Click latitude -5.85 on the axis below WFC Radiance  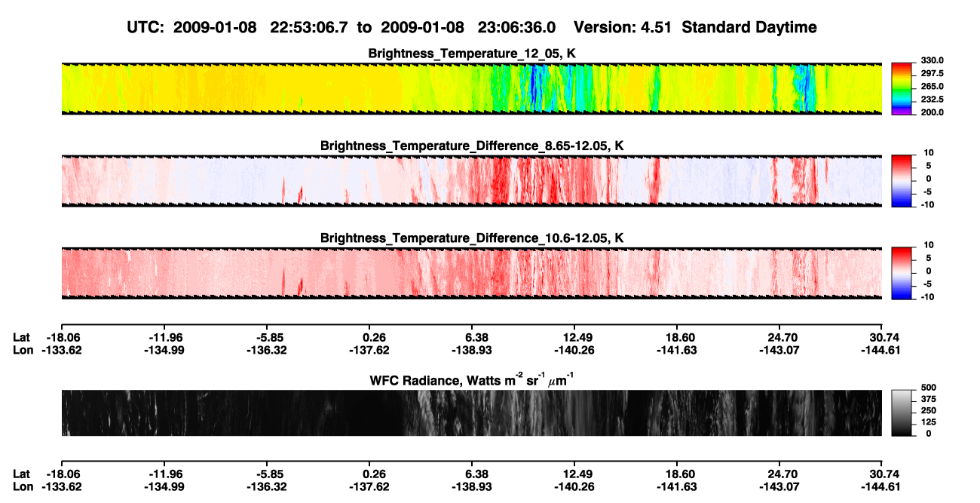(x=268, y=474)
